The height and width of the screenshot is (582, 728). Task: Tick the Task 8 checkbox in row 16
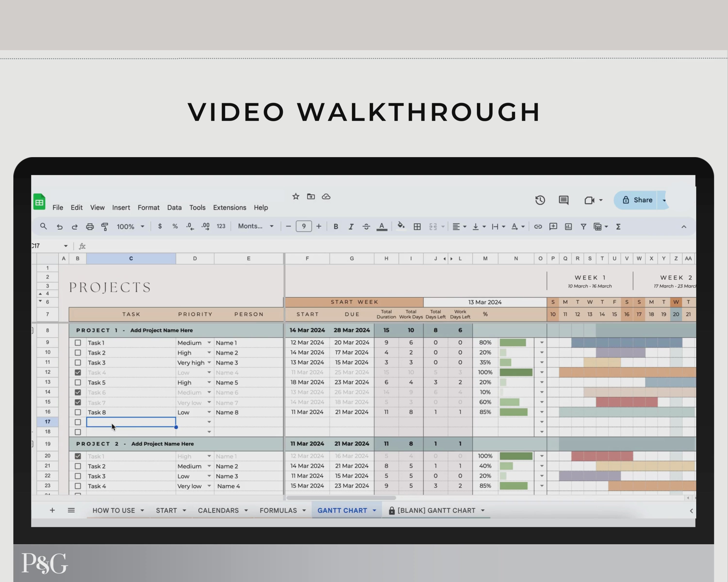(x=78, y=412)
